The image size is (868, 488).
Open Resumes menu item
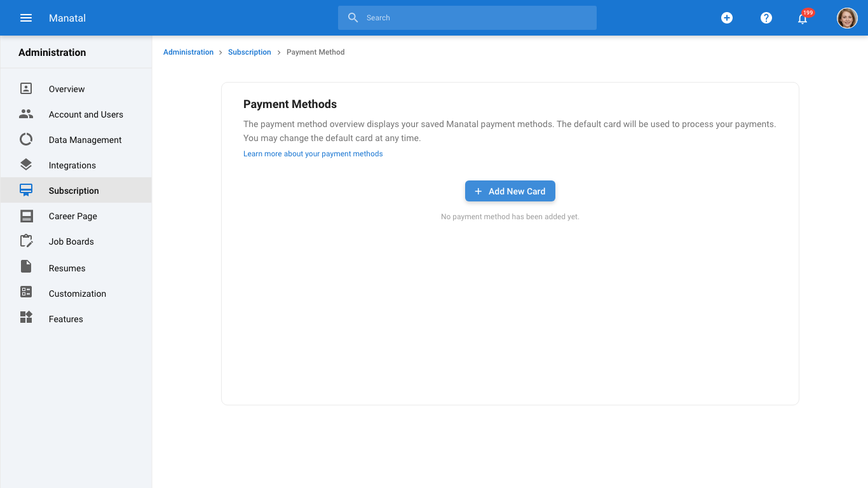76,268
